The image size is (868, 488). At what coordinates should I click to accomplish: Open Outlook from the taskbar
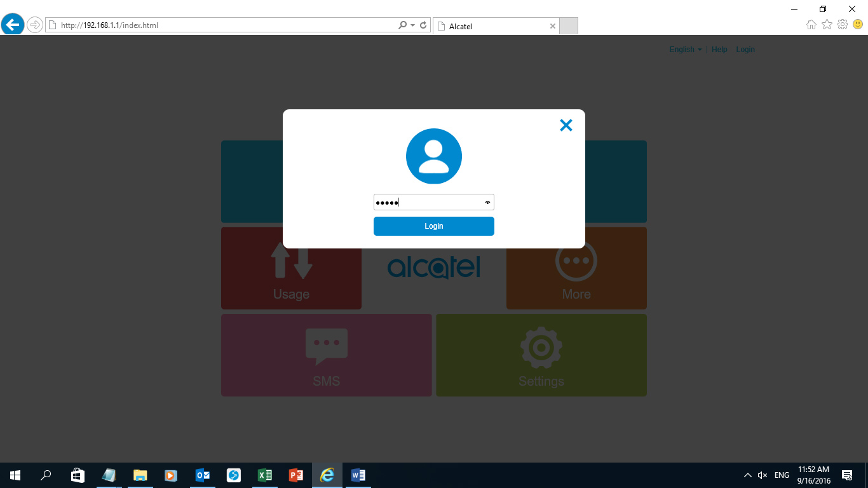202,475
